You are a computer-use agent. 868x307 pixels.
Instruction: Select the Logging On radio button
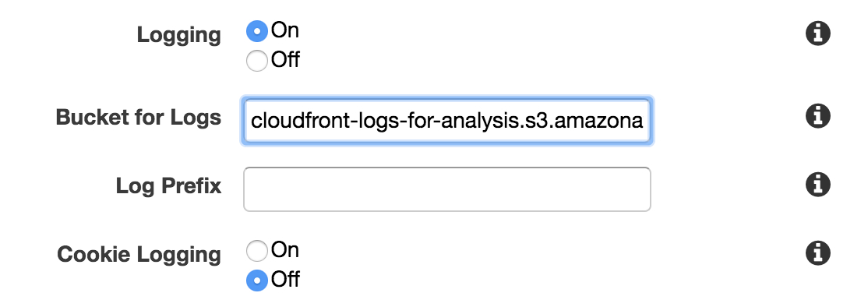[x=257, y=31]
